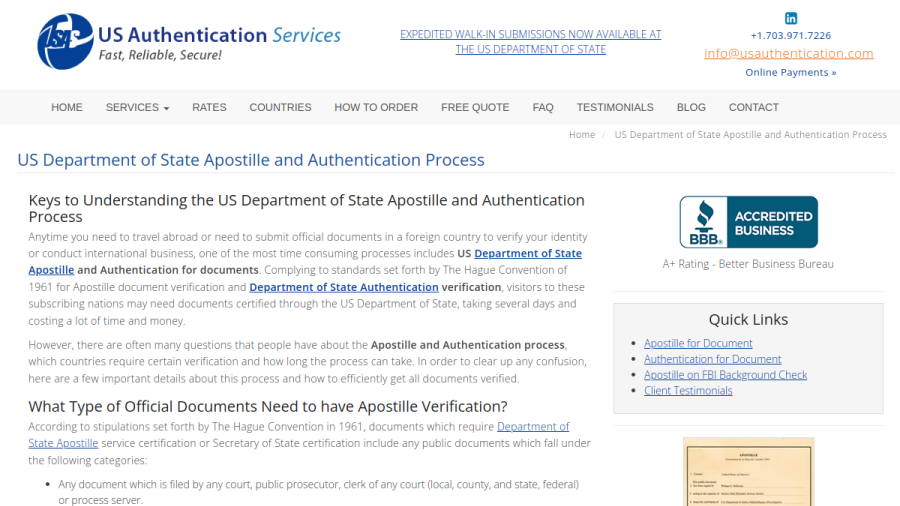Select How To Order in navigation
The image size is (900, 506).
tap(376, 107)
